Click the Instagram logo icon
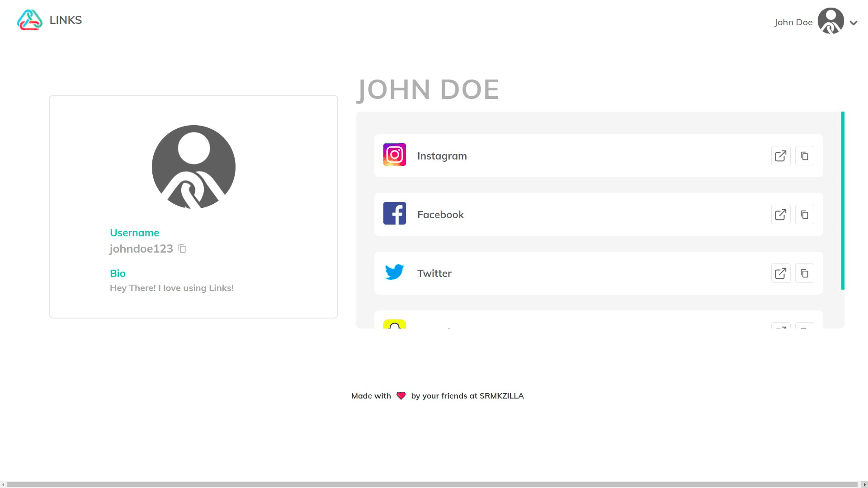Viewport: 868px width, 488px height. (x=394, y=155)
